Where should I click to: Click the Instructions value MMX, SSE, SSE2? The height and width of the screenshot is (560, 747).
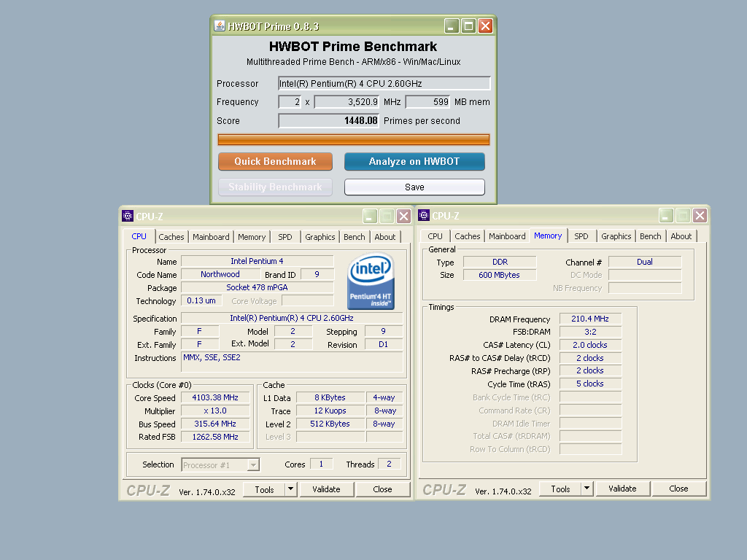(292, 362)
